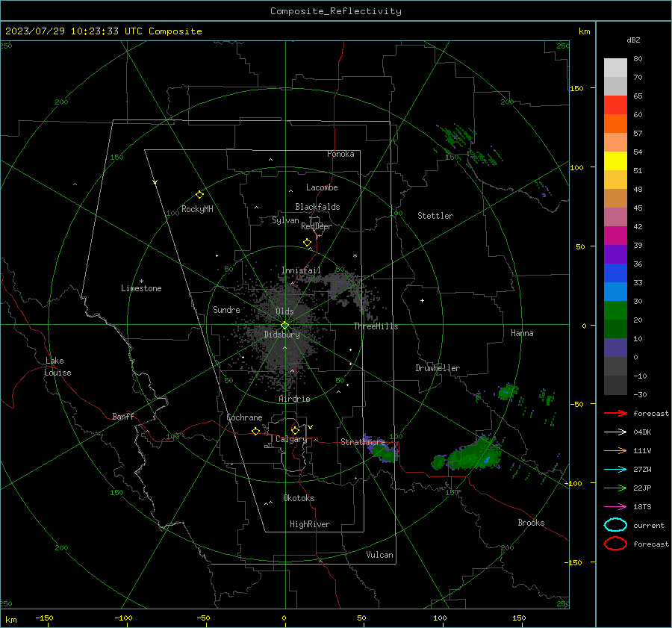Click the magenta 18TS arrow in legend
672x628 pixels.
615,507
